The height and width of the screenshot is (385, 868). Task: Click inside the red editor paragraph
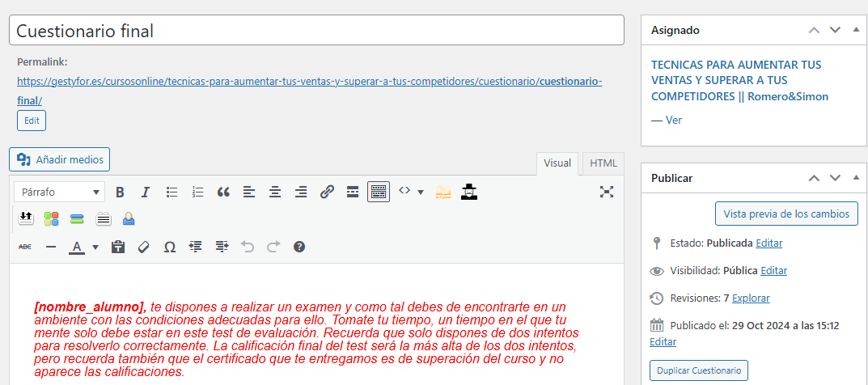[x=306, y=339]
